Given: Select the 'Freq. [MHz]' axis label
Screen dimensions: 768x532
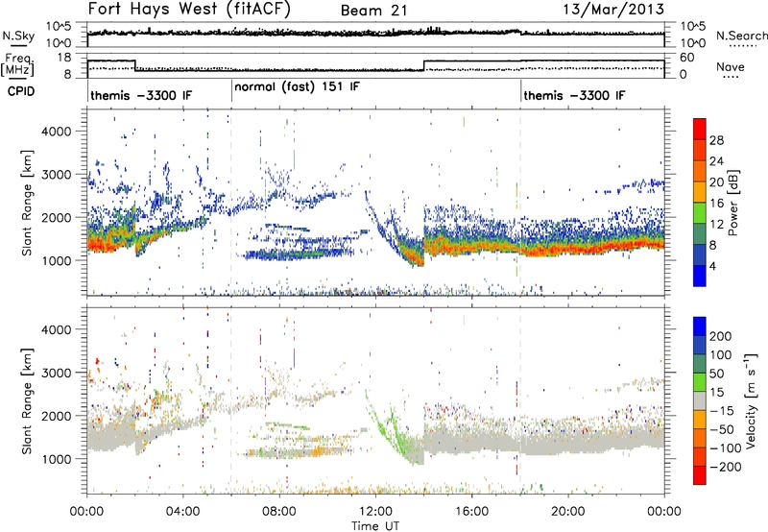Looking at the screenshot, I should pyautogui.click(x=18, y=64).
